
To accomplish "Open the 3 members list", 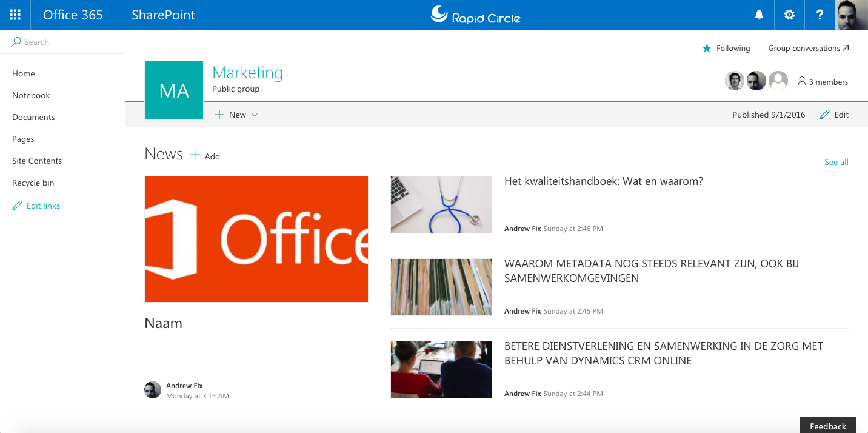I will (x=823, y=82).
